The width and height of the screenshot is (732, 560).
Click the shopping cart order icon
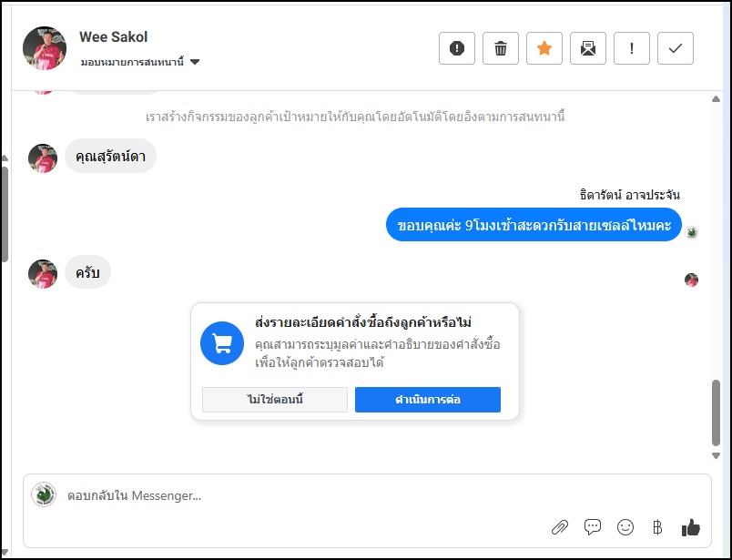(x=222, y=342)
